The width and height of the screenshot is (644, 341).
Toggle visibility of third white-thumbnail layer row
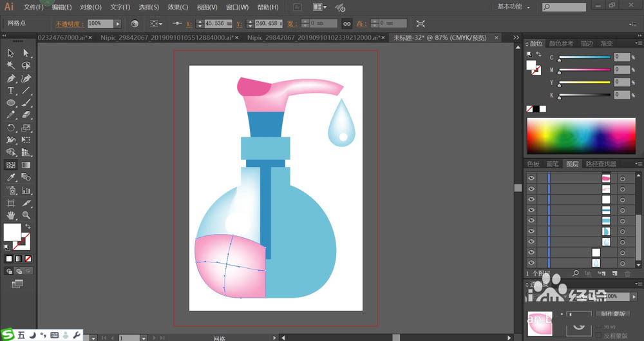(x=531, y=199)
